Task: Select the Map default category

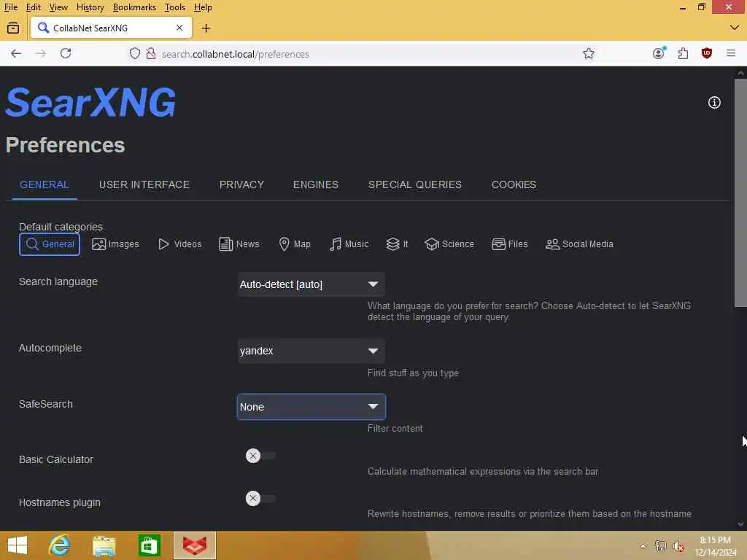Action: coord(295,244)
